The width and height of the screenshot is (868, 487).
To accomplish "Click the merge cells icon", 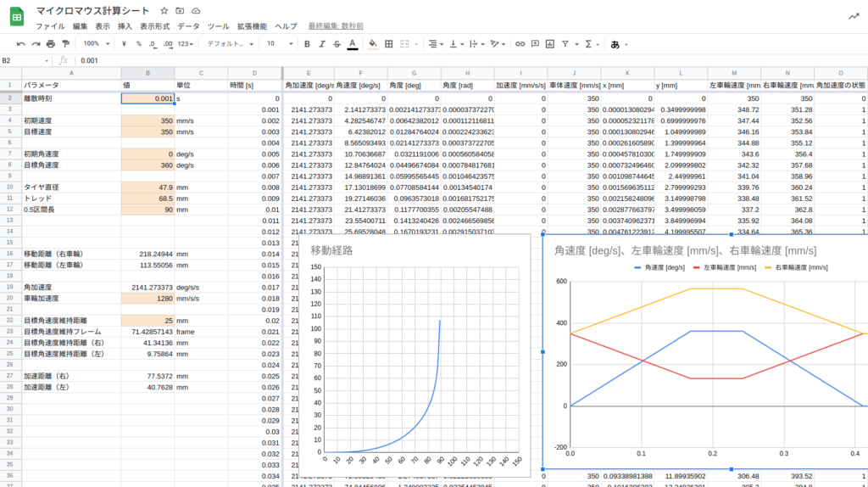I will 404,44.
